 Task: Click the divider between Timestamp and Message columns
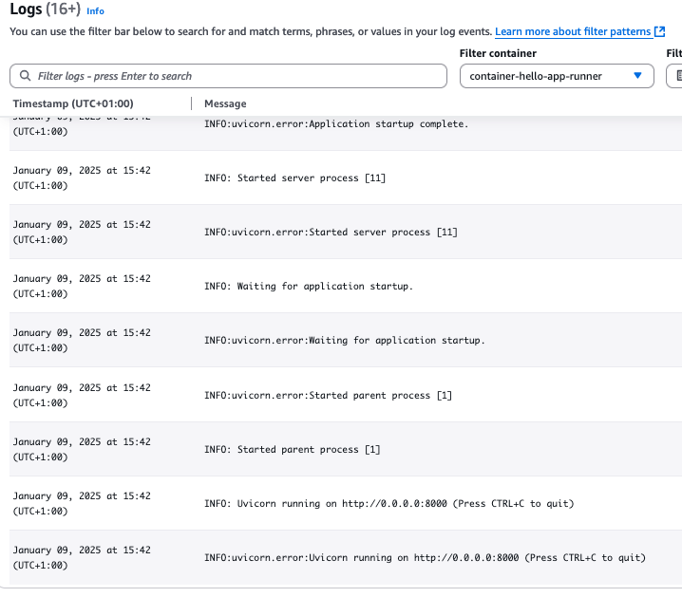click(192, 103)
